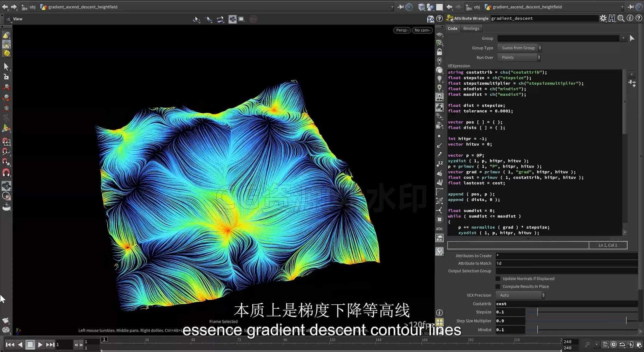Open No cam camera dropdown
The image size is (644, 352).
pyautogui.click(x=422, y=30)
